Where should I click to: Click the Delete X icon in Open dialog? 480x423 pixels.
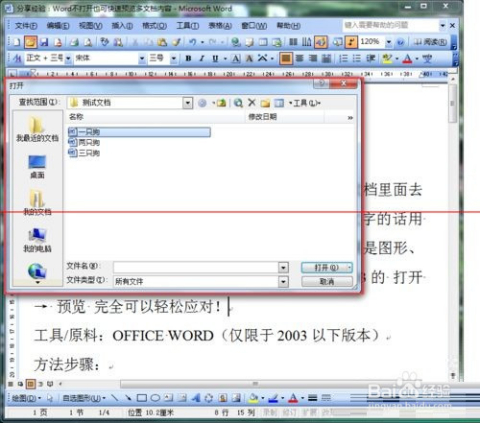pos(252,103)
